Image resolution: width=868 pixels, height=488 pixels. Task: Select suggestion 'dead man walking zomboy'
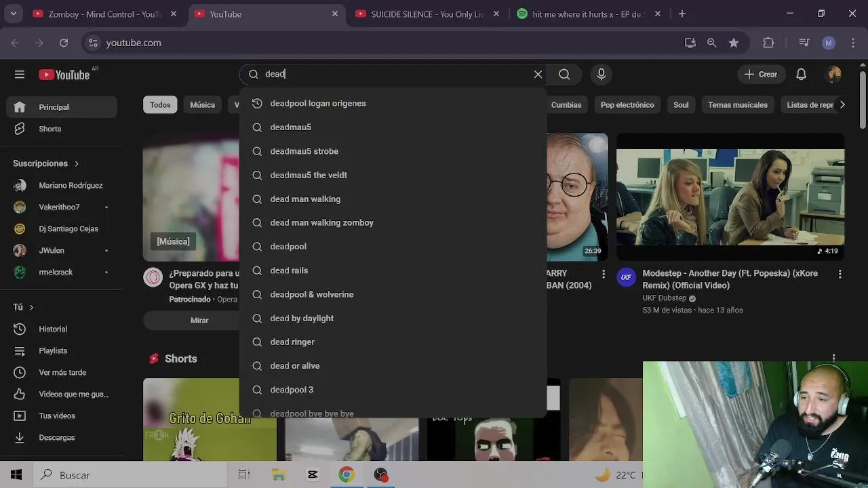pos(393,222)
